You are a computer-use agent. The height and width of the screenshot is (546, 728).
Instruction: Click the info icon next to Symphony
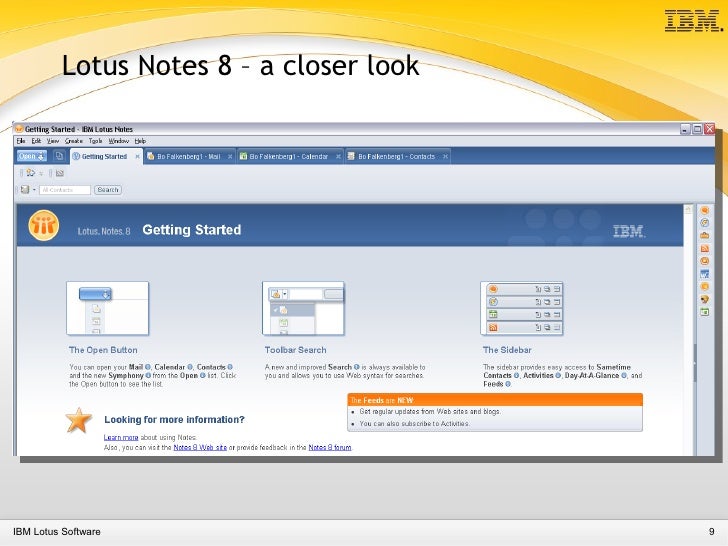tap(148, 375)
